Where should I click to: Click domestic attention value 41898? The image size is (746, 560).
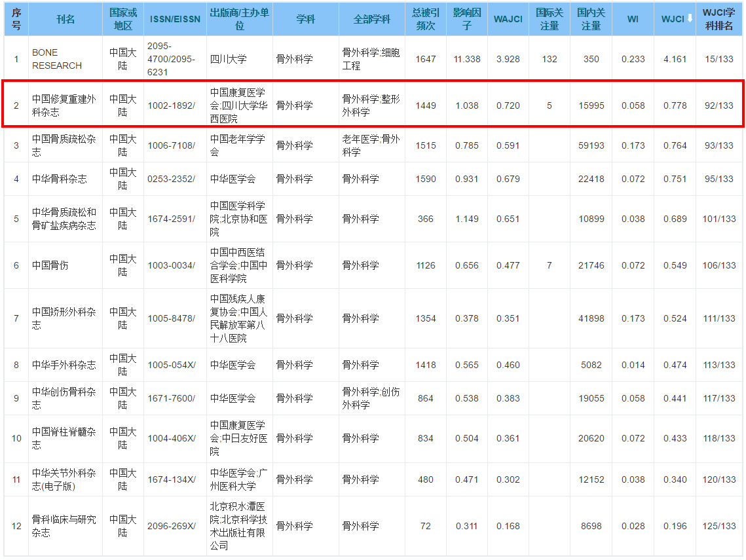591,318
